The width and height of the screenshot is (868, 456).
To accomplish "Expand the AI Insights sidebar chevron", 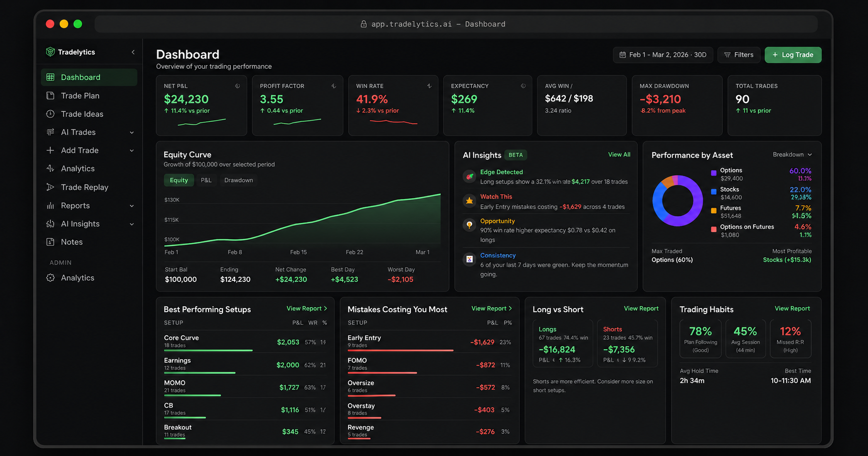I will coord(132,224).
